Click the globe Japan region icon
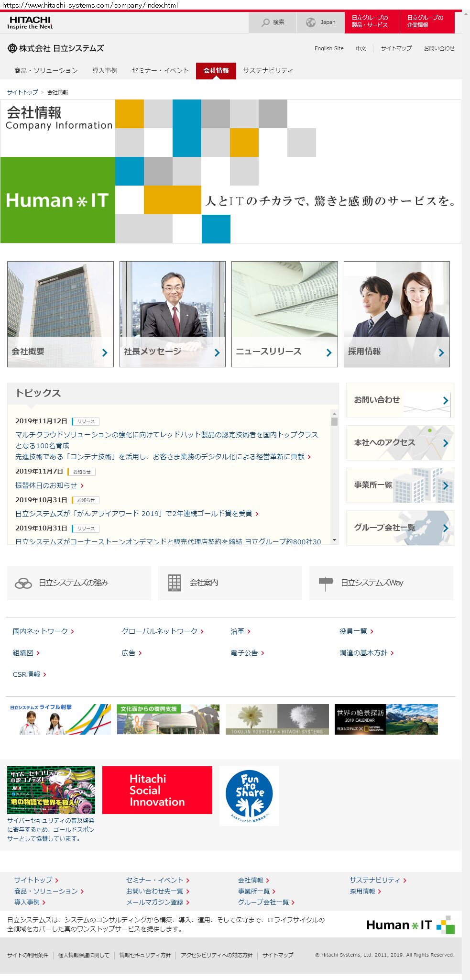The width and height of the screenshot is (470, 980). (x=311, y=22)
